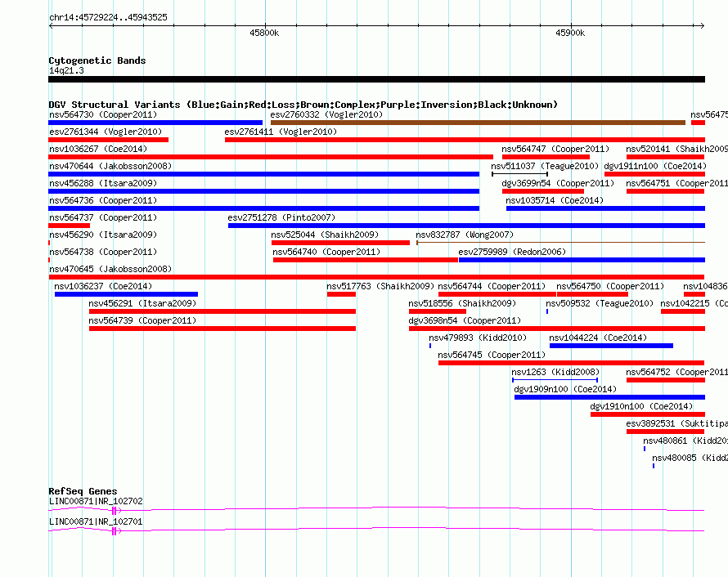Click the 45800k ruler tick label
Image resolution: width=728 pixels, height=577 pixels.
(x=264, y=33)
